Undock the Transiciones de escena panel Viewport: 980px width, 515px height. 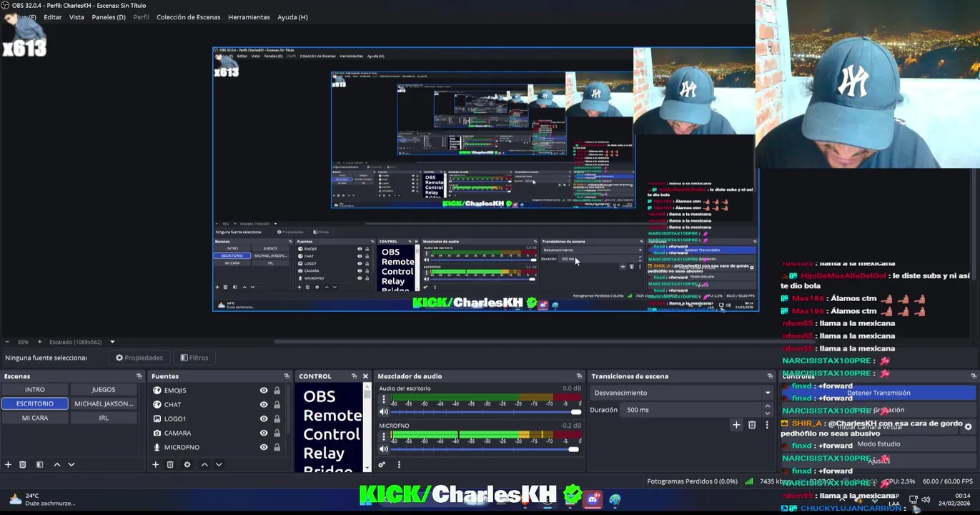(770, 376)
